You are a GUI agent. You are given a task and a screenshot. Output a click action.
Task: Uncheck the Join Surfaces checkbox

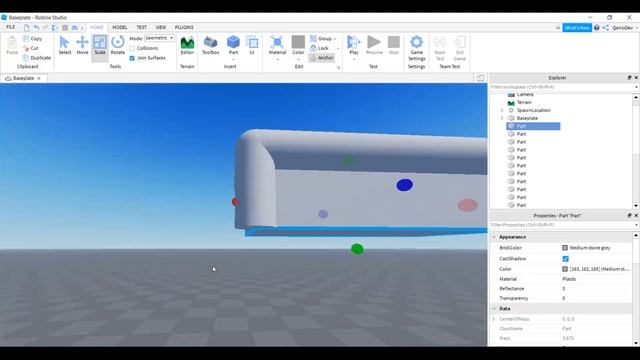[x=132, y=58]
